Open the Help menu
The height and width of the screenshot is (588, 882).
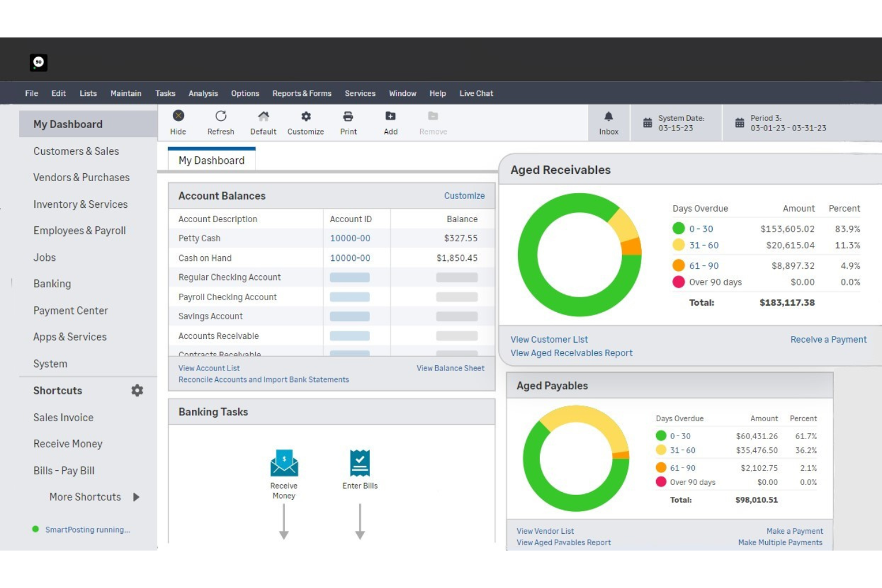[437, 94]
